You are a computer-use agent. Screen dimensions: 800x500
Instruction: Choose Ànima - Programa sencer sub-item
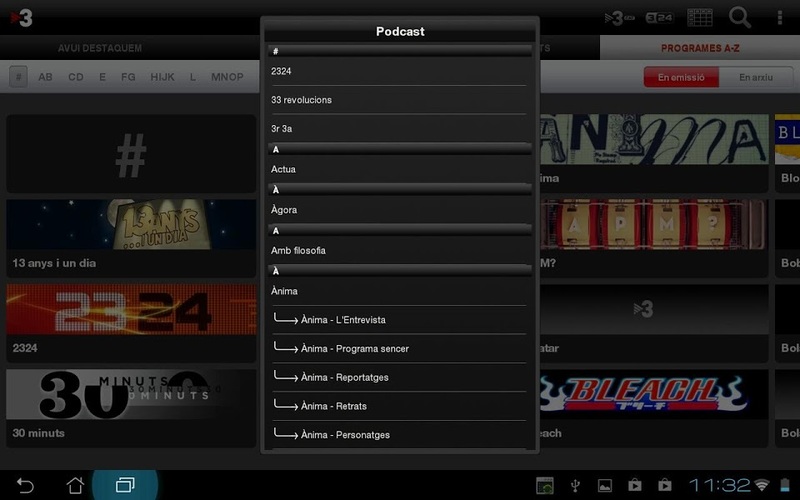point(399,348)
